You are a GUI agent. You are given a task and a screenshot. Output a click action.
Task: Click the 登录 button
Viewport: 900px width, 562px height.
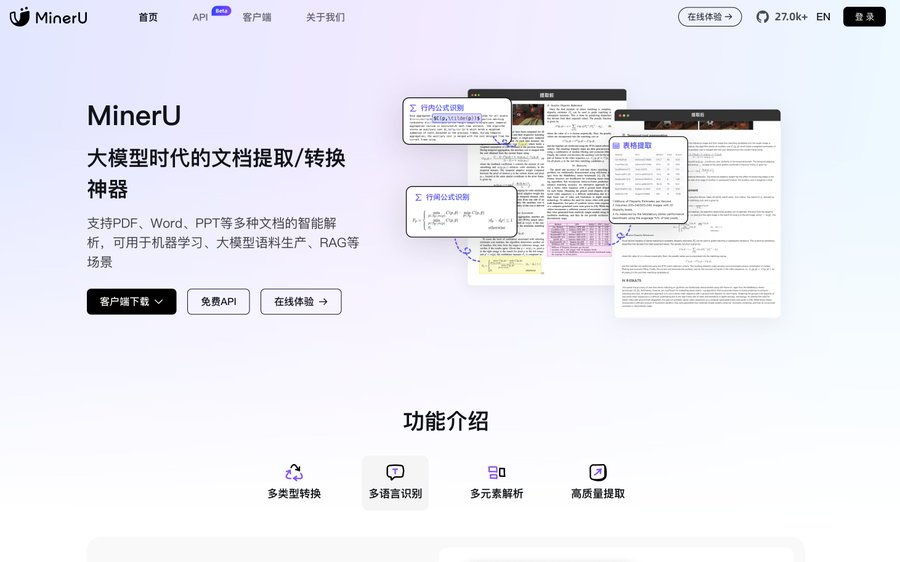(x=864, y=17)
